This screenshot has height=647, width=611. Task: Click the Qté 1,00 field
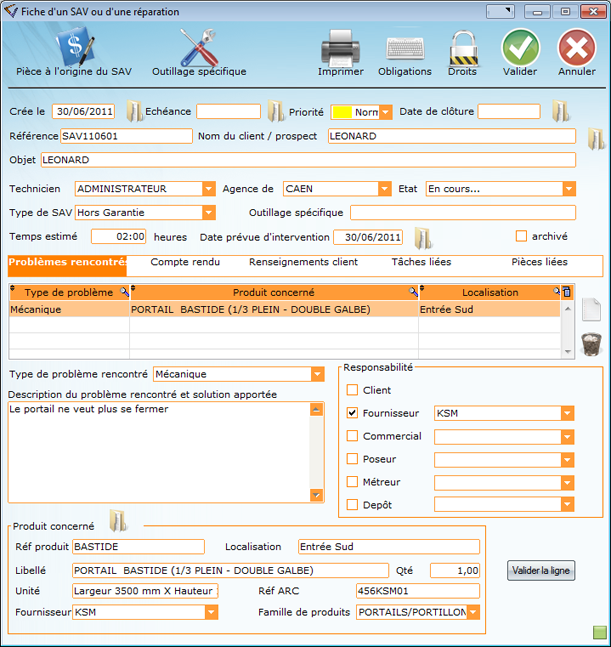point(455,570)
